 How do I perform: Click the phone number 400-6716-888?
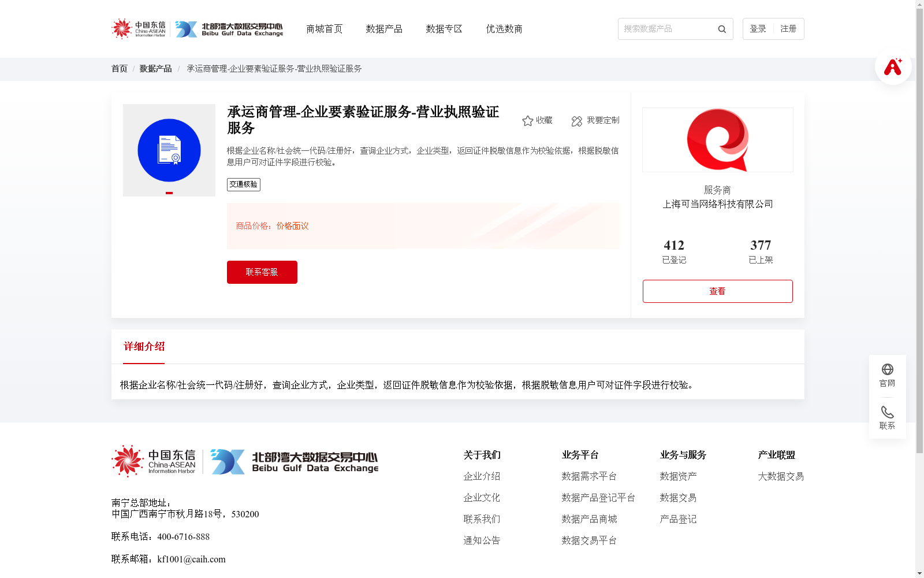(183, 537)
